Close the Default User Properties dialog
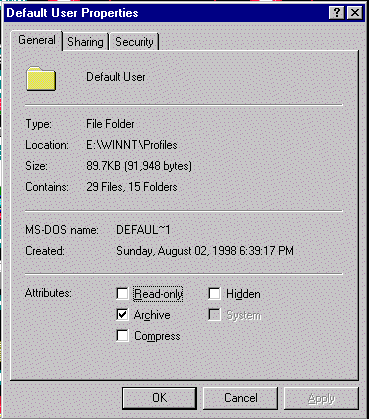The image size is (369, 419). [x=355, y=13]
